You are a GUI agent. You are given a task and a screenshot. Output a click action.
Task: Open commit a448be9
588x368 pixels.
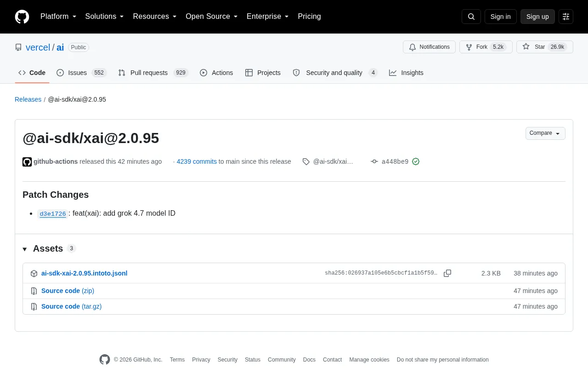395,162
